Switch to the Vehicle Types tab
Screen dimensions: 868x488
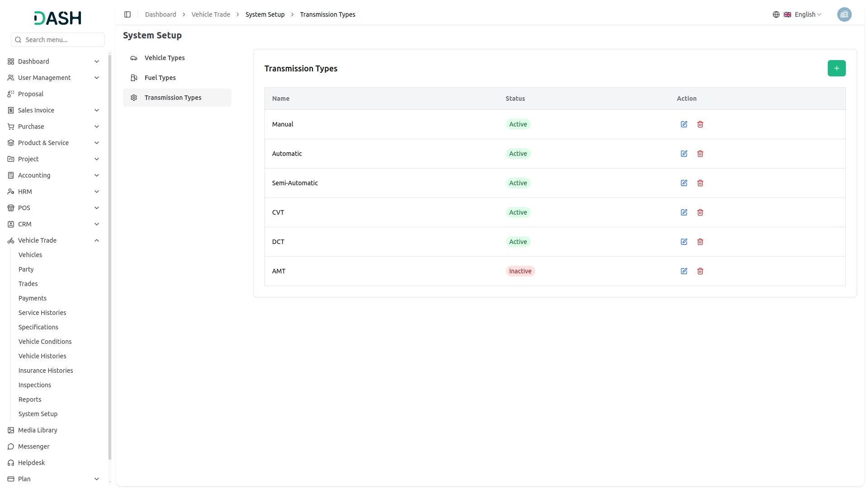[165, 58]
